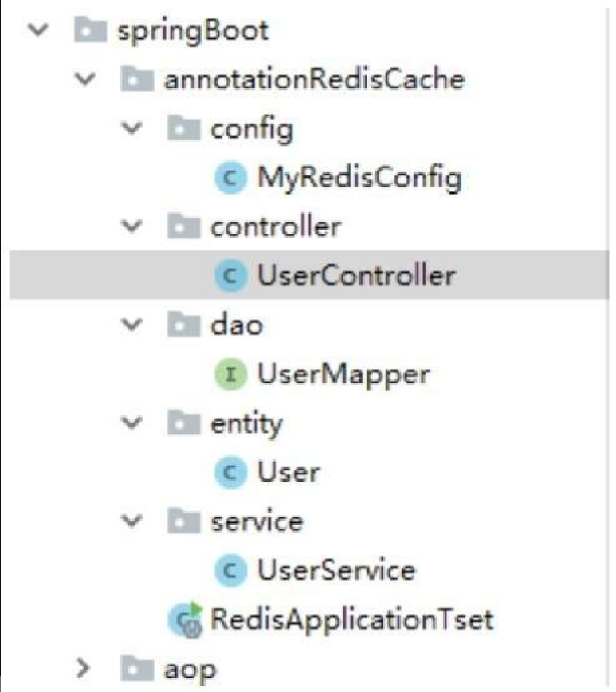Screen dimensions: 616x692
Task: Collapse the controller package chevron
Action: tap(131, 226)
